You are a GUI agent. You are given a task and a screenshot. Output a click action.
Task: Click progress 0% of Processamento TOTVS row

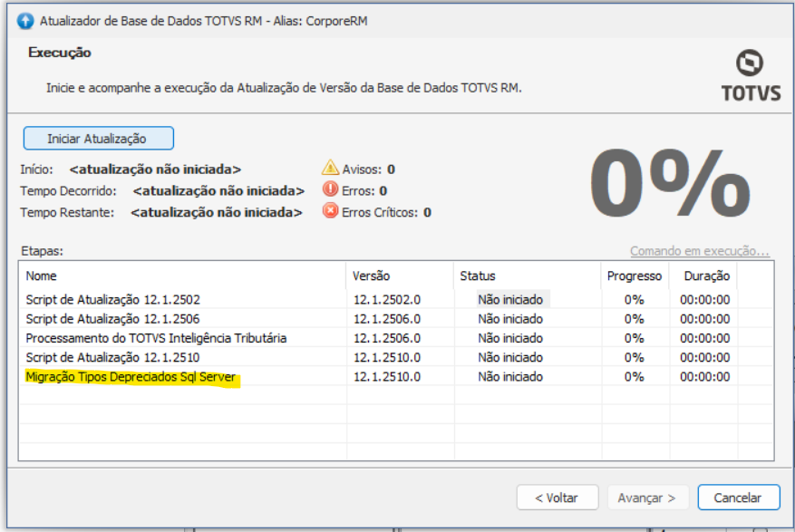635,338
